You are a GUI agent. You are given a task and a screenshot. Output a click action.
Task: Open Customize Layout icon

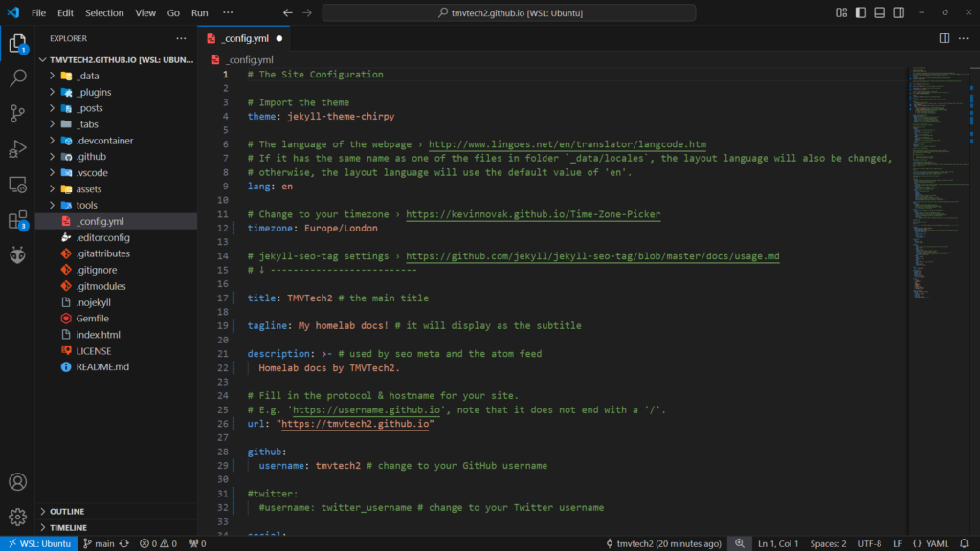pos(842,12)
